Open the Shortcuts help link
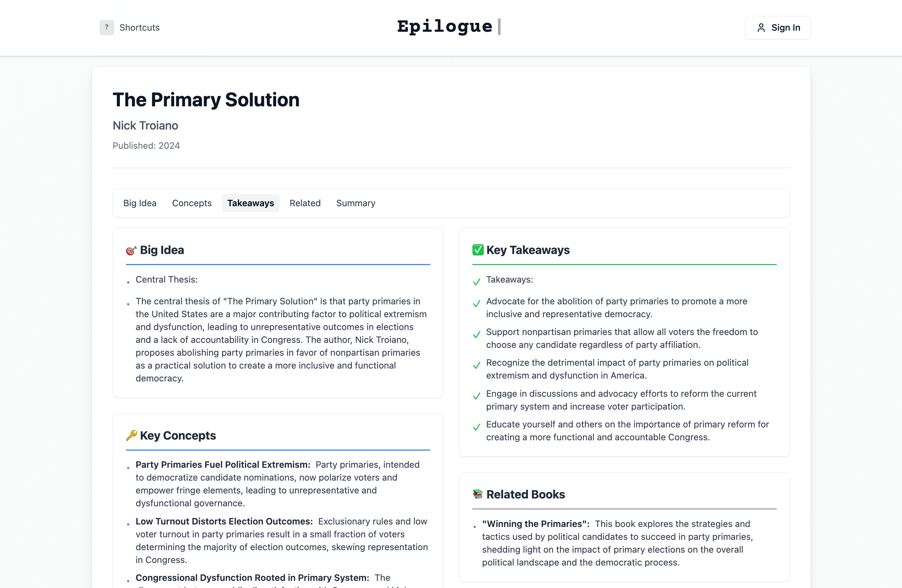 pyautogui.click(x=139, y=28)
